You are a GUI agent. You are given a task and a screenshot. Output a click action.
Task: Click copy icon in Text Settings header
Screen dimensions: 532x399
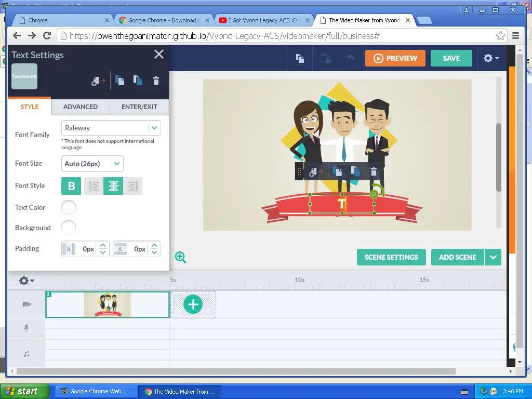coord(120,81)
